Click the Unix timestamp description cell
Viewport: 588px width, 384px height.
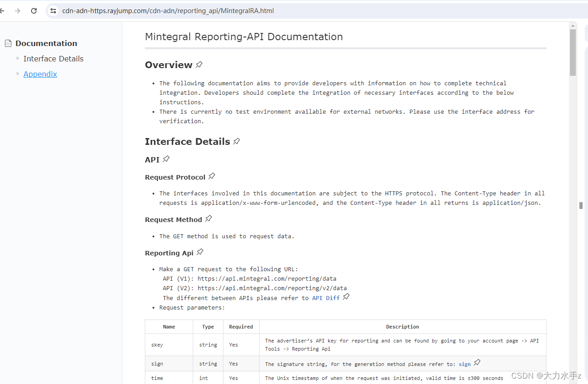coord(403,378)
